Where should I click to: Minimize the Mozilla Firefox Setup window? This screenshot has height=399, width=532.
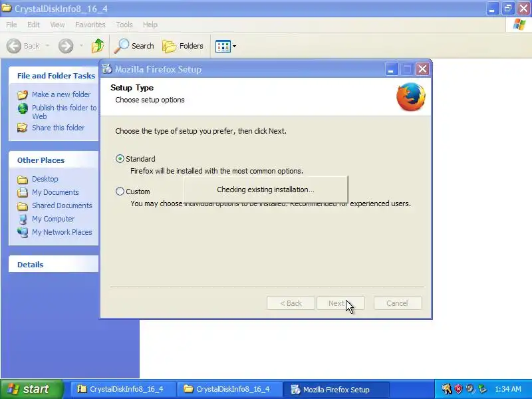pyautogui.click(x=391, y=69)
